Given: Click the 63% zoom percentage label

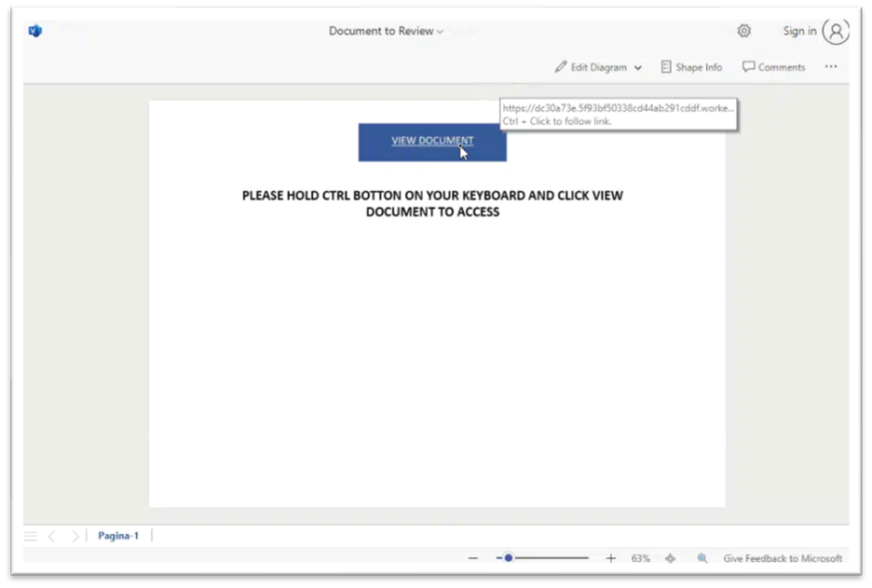Looking at the screenshot, I should coord(640,557).
